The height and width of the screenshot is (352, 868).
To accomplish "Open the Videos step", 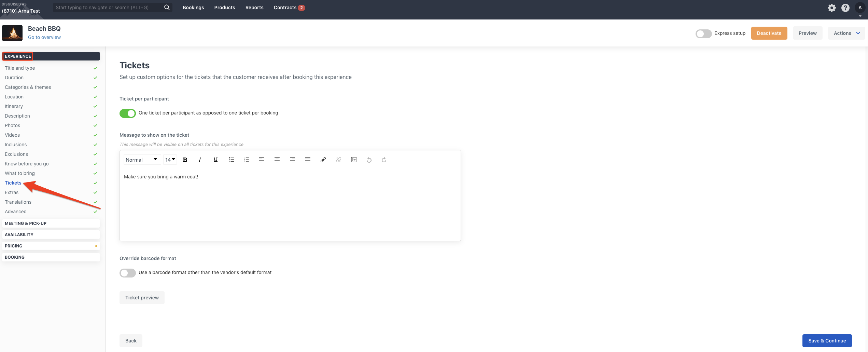I will 12,135.
